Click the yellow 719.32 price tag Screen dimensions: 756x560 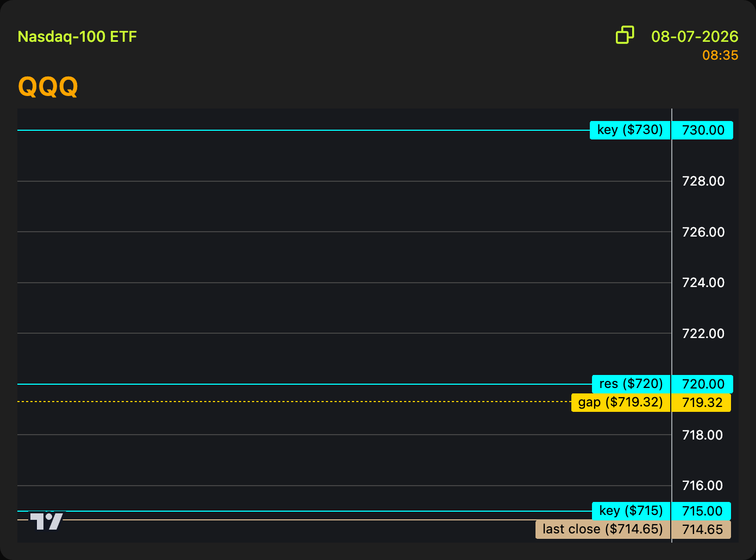(702, 403)
